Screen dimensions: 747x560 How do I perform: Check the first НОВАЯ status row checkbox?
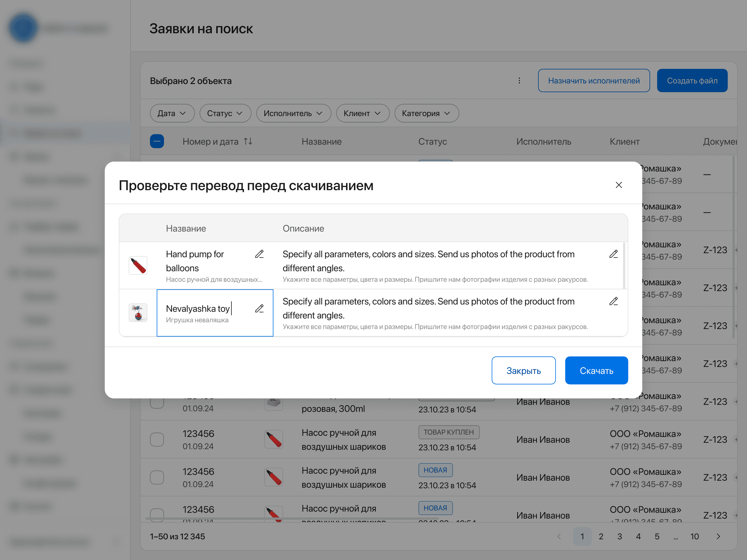[x=157, y=477]
